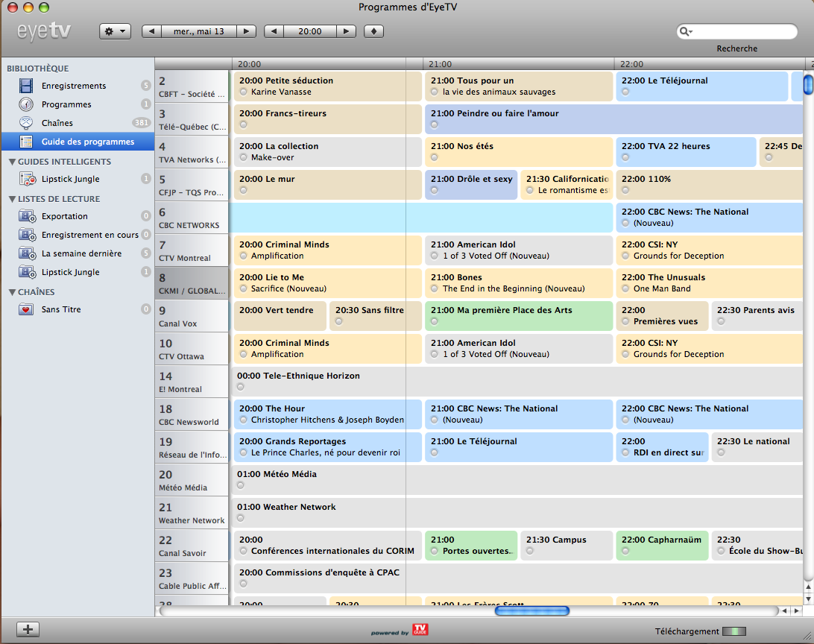The image size is (814, 644).
Task: Click the Recherche search field
Action: (737, 31)
